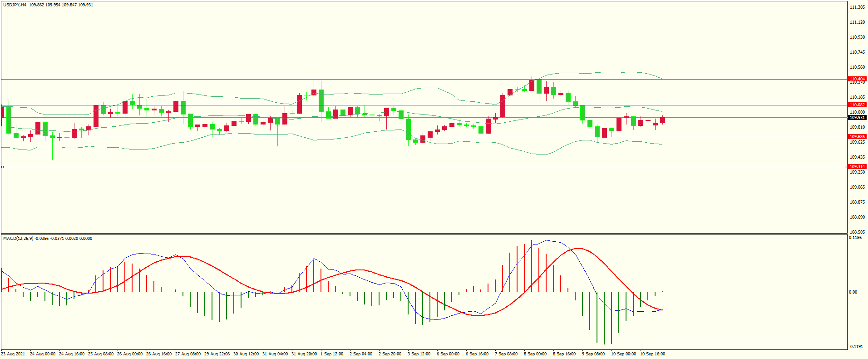
Task: Click the 24 Aug 16:00 time label
Action: [72, 354]
